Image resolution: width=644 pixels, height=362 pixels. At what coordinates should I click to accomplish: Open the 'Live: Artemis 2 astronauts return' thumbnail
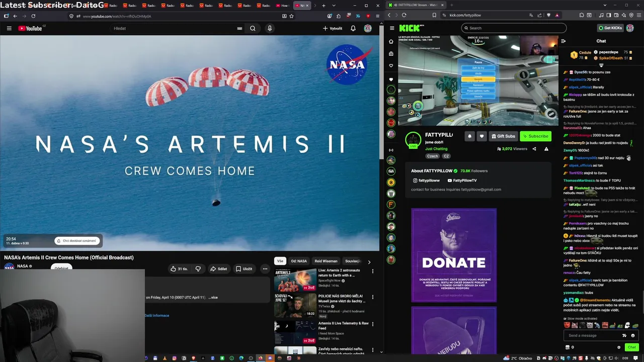click(295, 280)
